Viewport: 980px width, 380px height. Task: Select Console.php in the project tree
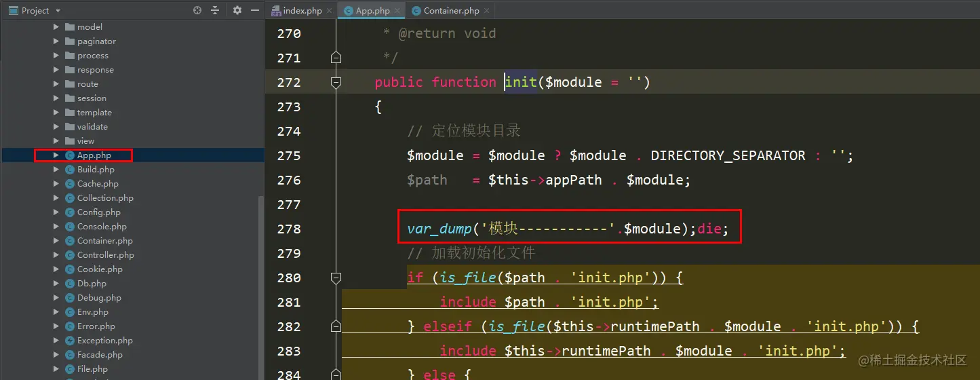102,227
